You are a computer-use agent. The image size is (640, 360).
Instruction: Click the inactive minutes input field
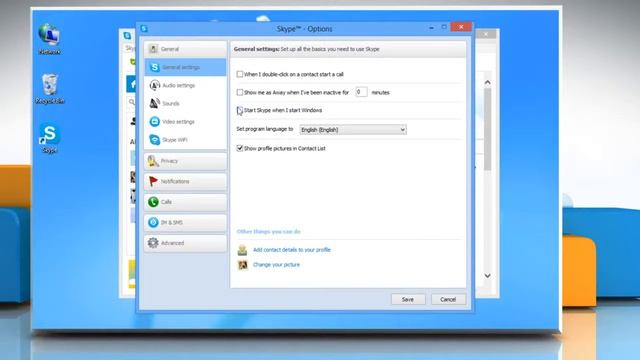(x=361, y=92)
